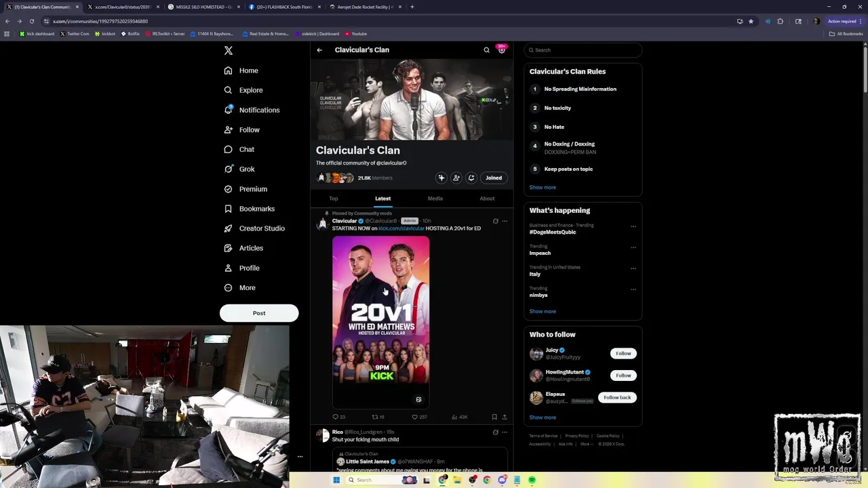Screen dimensions: 868x488
Task: Open three-dot menu on Rico's post
Action: [x=505, y=432]
